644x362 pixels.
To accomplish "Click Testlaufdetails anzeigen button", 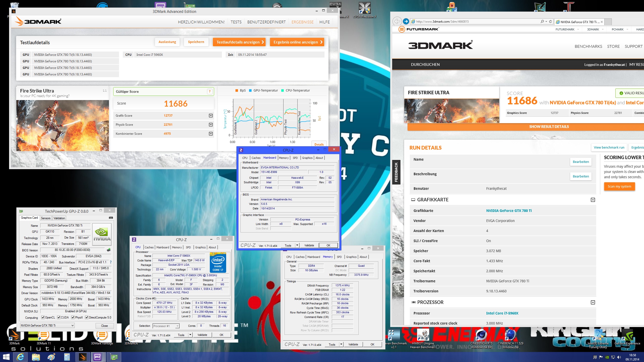I will click(x=239, y=42).
